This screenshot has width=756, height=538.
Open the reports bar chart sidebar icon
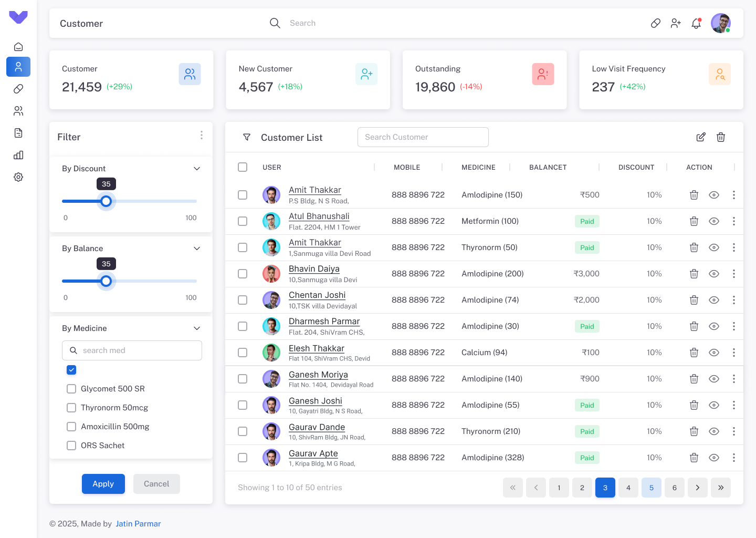18,155
